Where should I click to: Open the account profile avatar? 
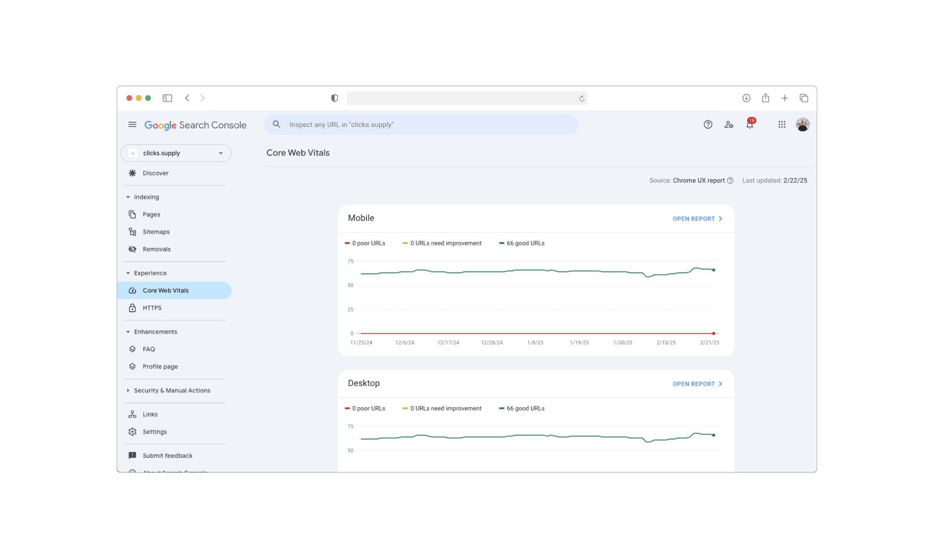coord(803,125)
